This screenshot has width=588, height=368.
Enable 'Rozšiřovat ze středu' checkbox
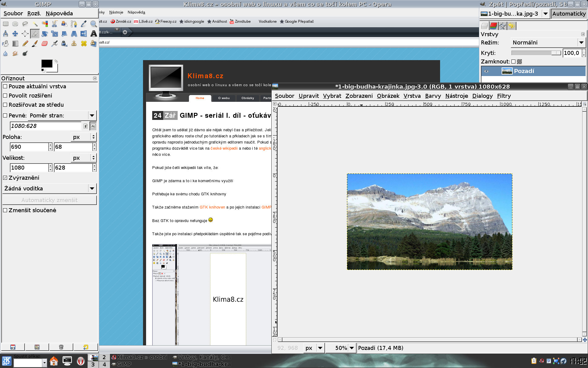(x=5, y=105)
